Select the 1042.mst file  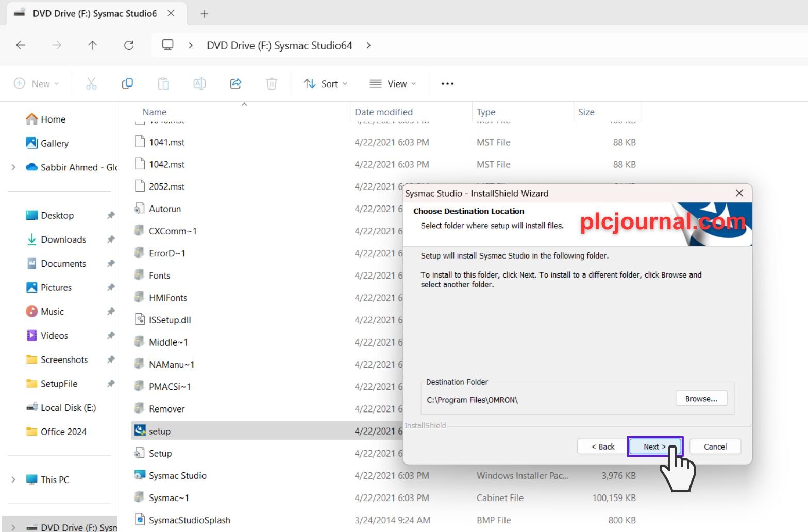(x=167, y=164)
